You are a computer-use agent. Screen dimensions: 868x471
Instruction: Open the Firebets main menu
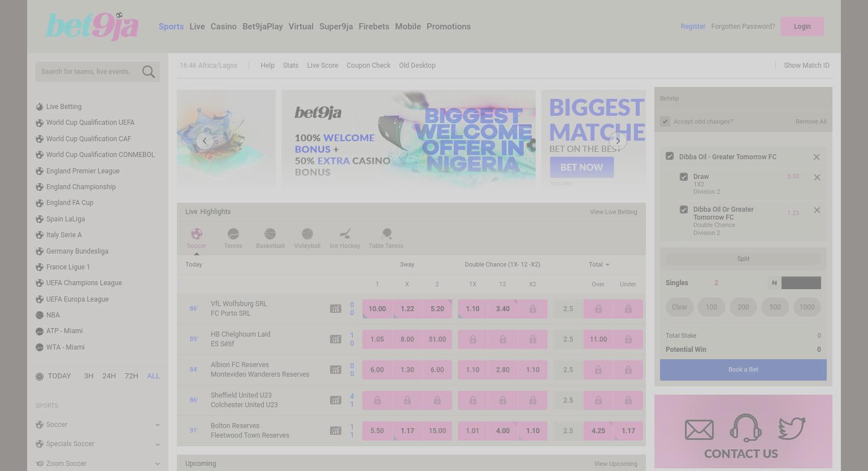click(374, 27)
